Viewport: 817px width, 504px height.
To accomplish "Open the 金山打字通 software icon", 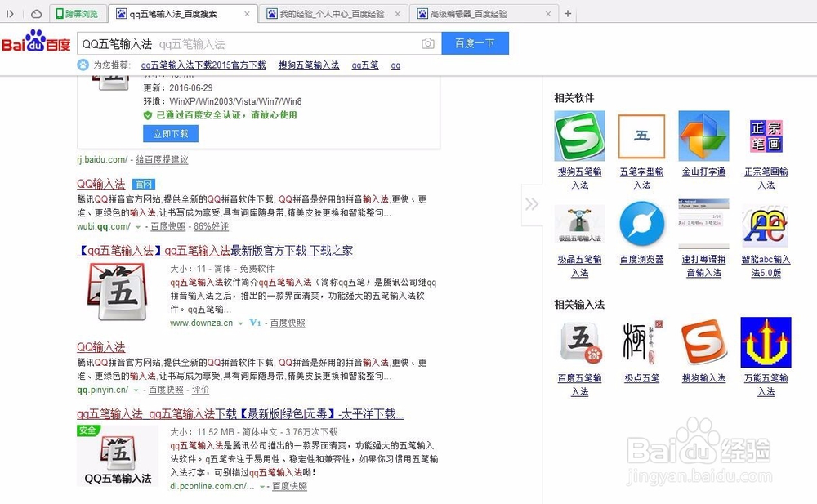I will click(x=703, y=136).
